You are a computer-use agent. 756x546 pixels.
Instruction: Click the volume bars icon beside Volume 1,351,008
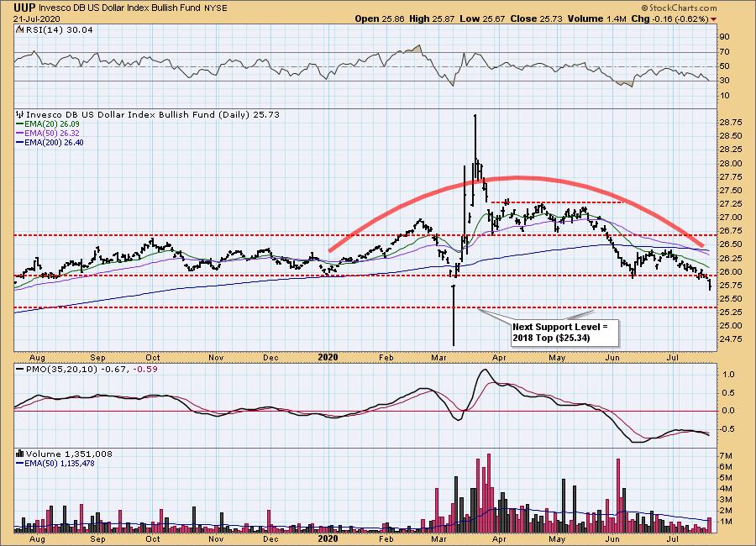tap(20, 454)
